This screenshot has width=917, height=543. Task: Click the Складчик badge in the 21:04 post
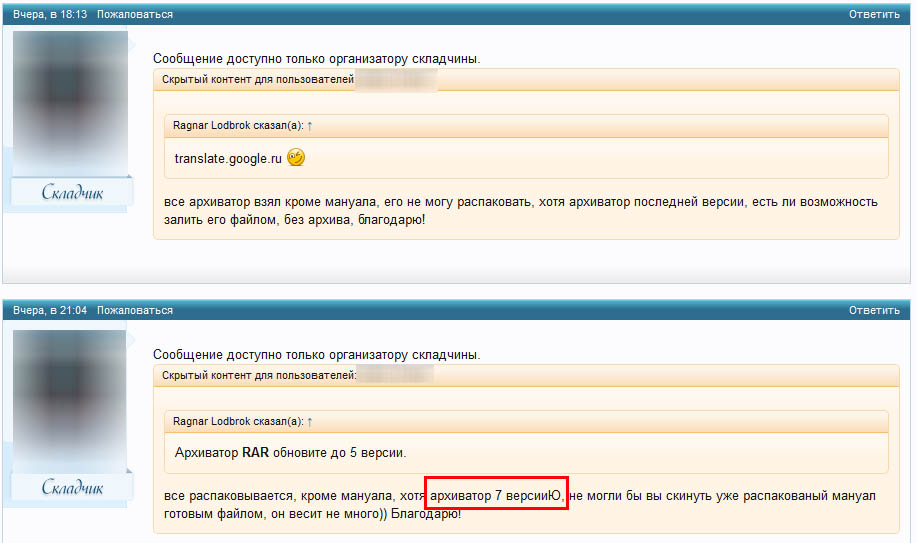pyautogui.click(x=72, y=487)
